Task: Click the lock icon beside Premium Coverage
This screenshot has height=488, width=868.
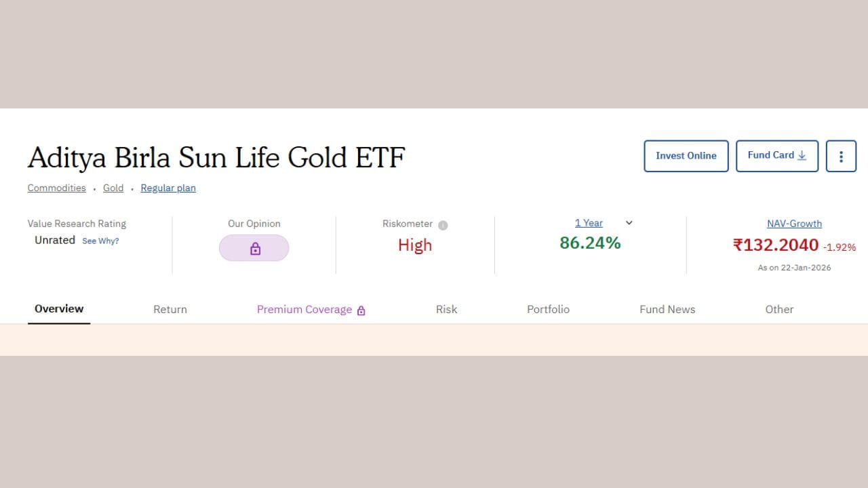Action: point(361,309)
